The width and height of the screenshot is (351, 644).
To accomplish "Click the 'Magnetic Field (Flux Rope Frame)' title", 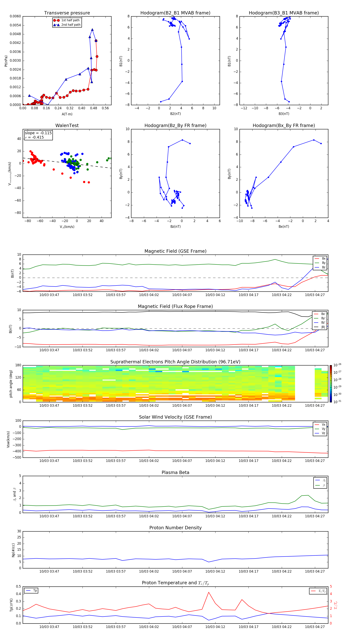I will (175, 307).
